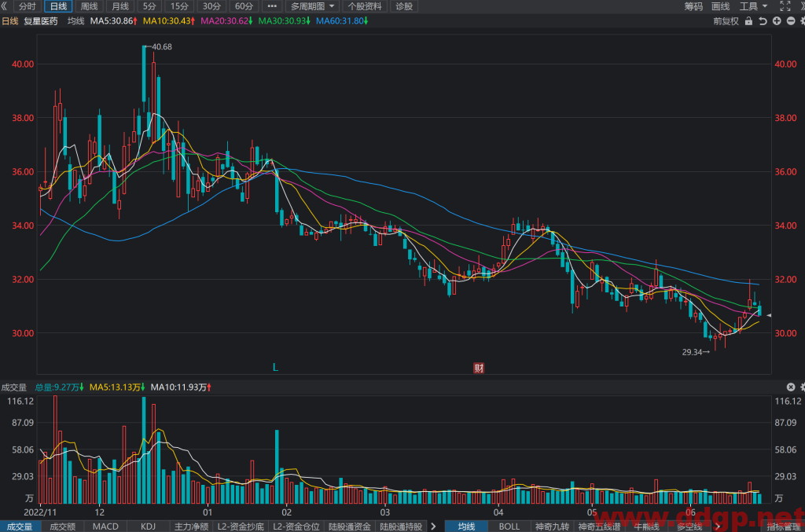
Task: Click the MA20:30.62 legend label
Action: coord(226,21)
